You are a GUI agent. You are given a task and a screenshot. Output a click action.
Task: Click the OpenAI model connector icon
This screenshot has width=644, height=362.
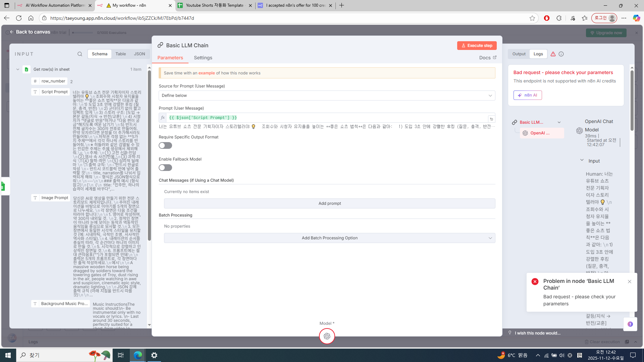point(327,336)
